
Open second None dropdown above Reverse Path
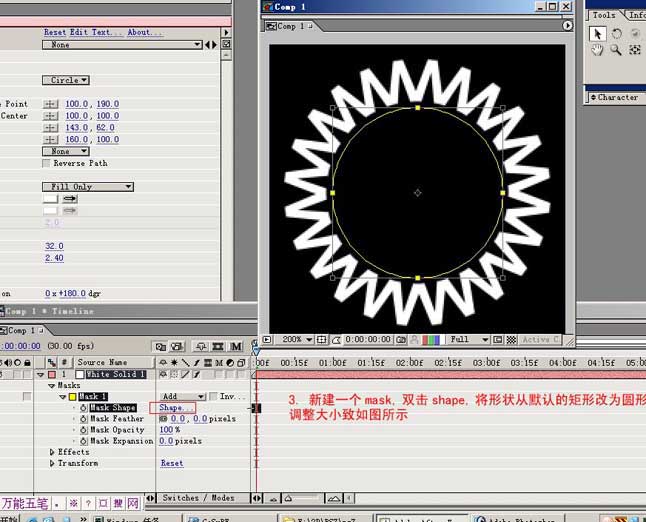tap(66, 151)
